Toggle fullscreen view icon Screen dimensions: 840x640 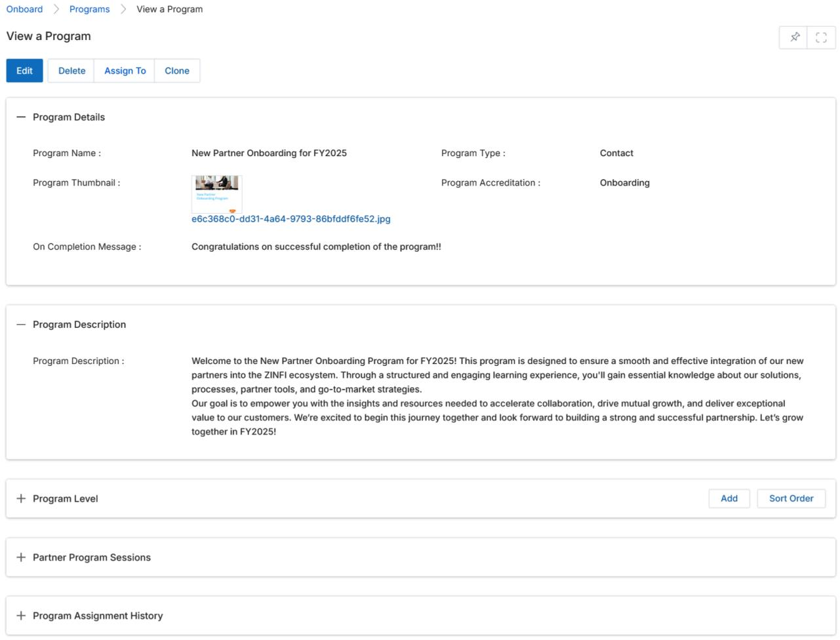coord(821,37)
